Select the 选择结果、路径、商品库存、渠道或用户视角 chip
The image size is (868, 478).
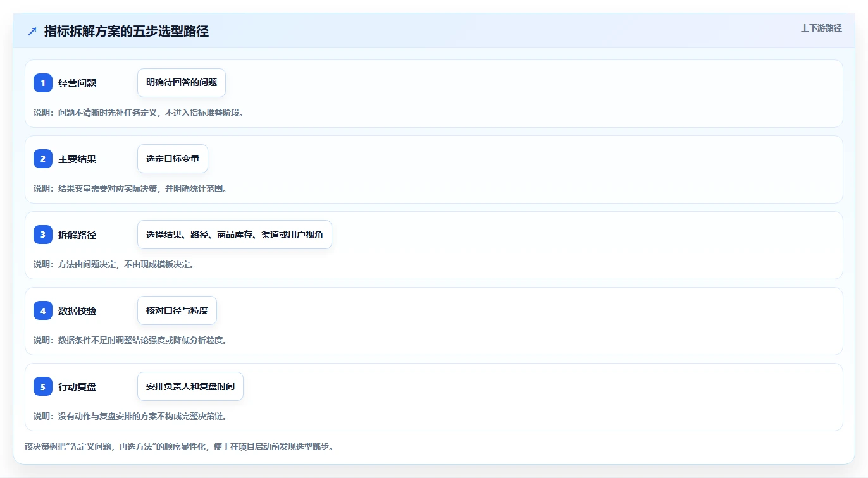click(x=235, y=235)
